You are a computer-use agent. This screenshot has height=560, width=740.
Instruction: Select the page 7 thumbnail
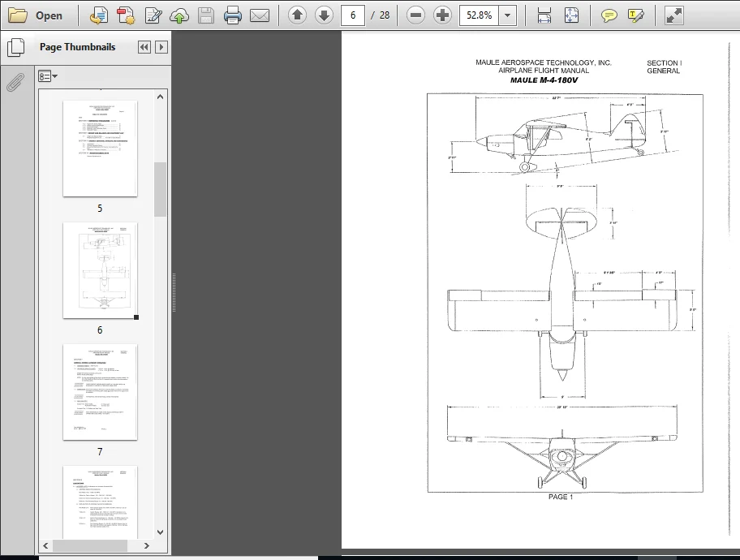(x=100, y=392)
